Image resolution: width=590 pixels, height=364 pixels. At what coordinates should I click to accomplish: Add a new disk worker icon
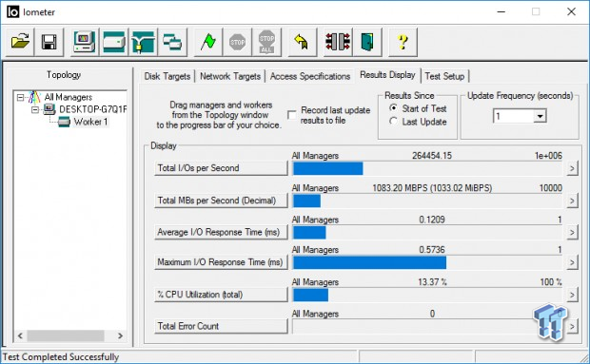coord(113,42)
